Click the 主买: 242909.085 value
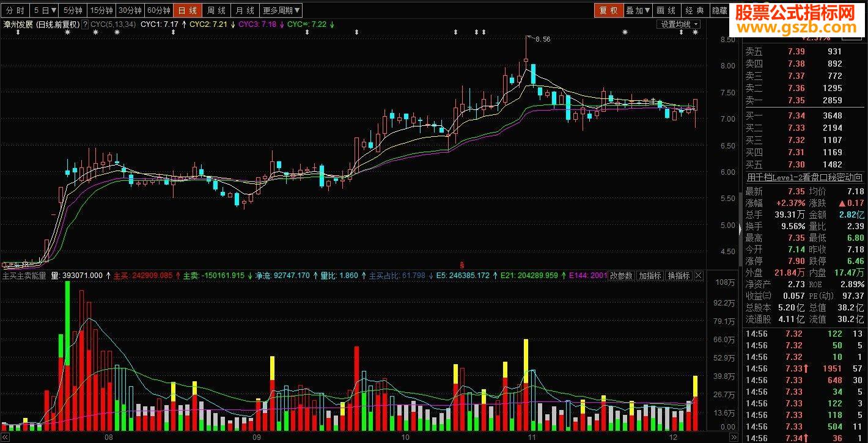The width and height of the screenshot is (868, 443). tap(143, 276)
